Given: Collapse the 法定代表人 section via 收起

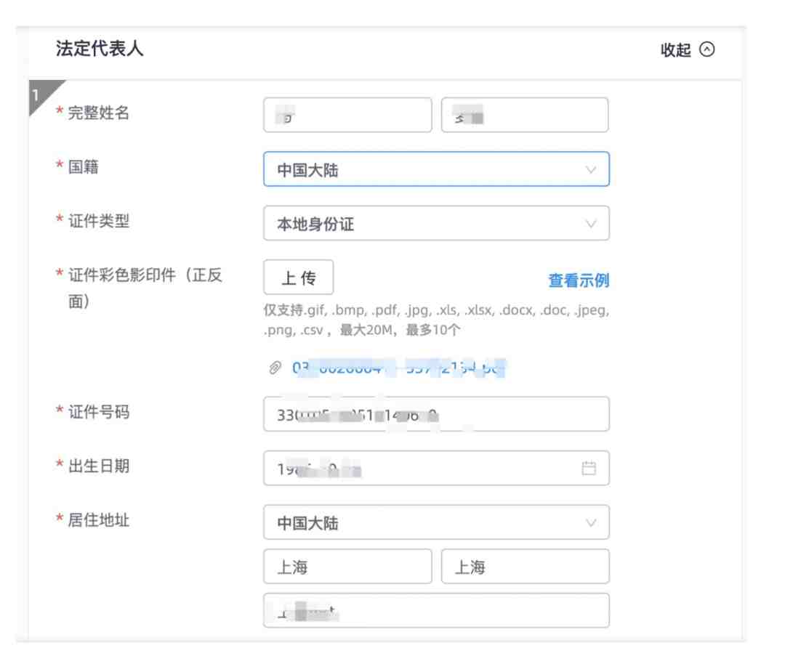Looking at the screenshot, I should (676, 49).
